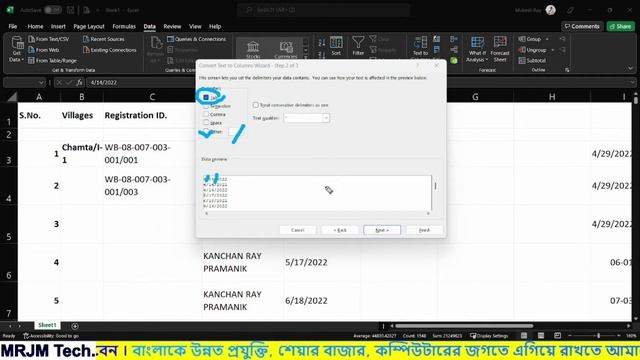Click the Group outline button

click(x=530, y=39)
